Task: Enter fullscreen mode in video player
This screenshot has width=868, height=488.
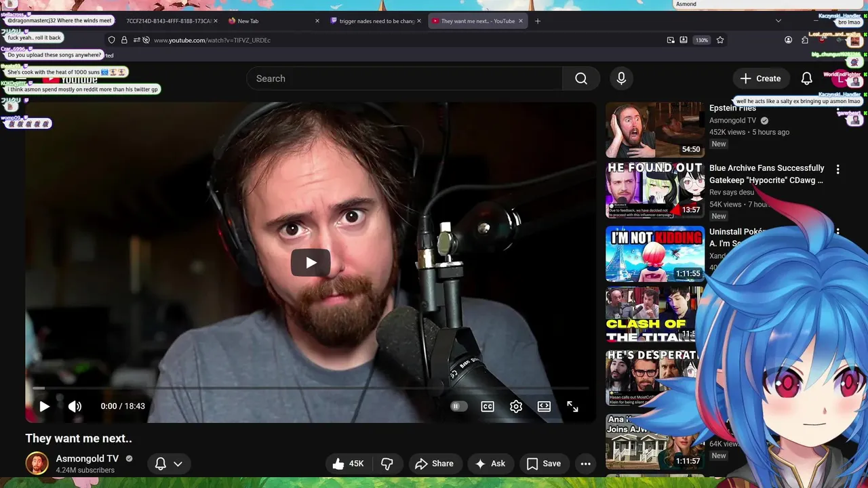Action: pyautogui.click(x=572, y=406)
